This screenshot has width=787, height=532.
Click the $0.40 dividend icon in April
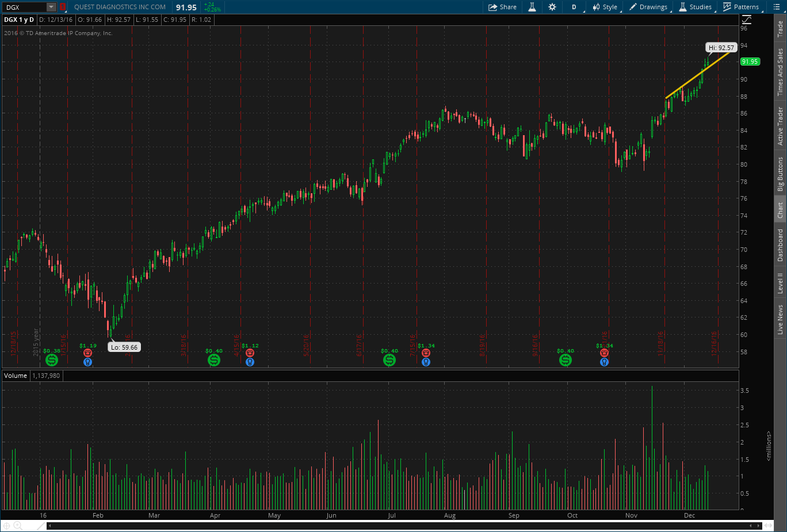(x=214, y=360)
